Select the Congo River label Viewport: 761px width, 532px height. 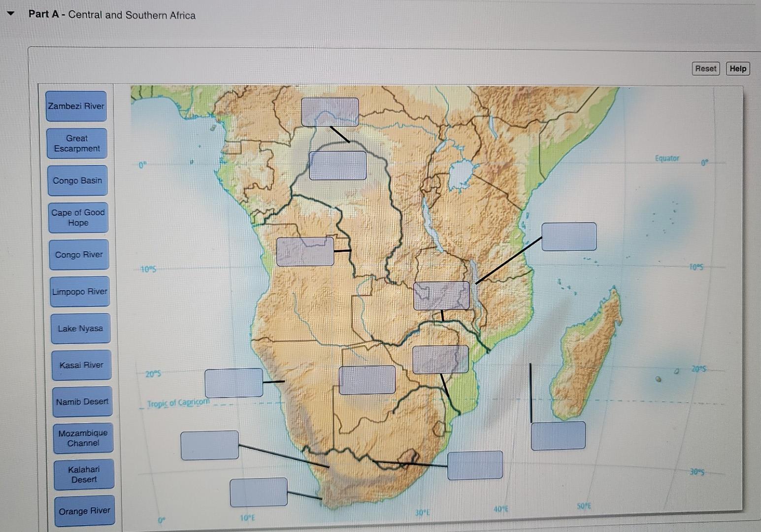click(79, 254)
